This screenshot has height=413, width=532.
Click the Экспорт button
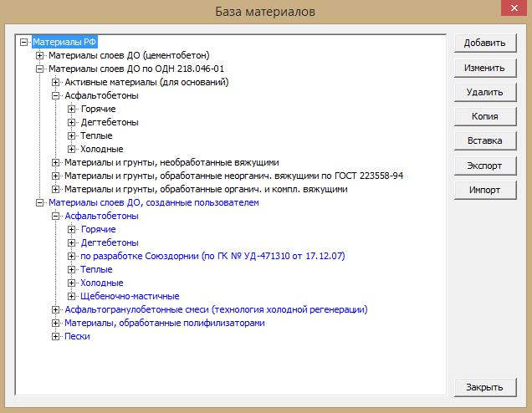click(x=485, y=166)
